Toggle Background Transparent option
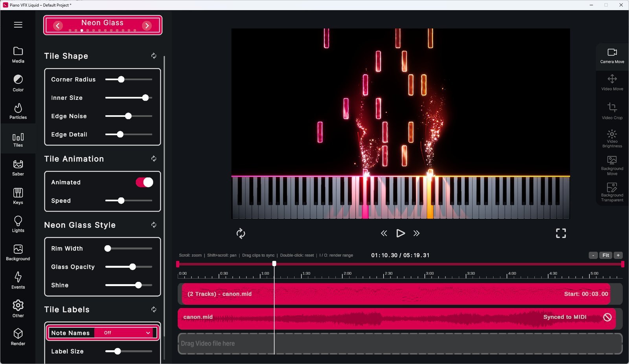 click(612, 192)
